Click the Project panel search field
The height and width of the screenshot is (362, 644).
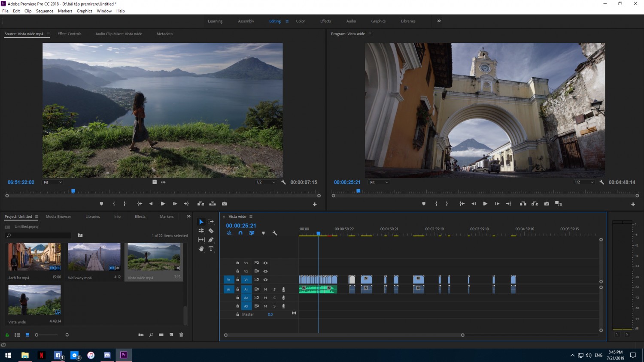coord(38,235)
